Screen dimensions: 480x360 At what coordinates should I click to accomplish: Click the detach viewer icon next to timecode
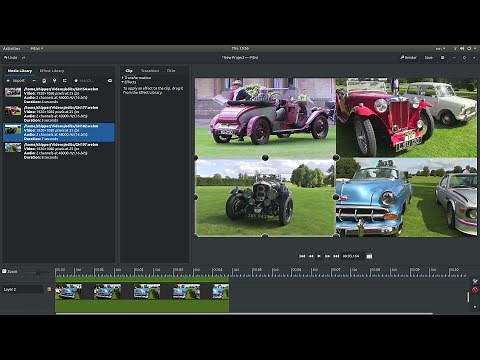(x=369, y=256)
